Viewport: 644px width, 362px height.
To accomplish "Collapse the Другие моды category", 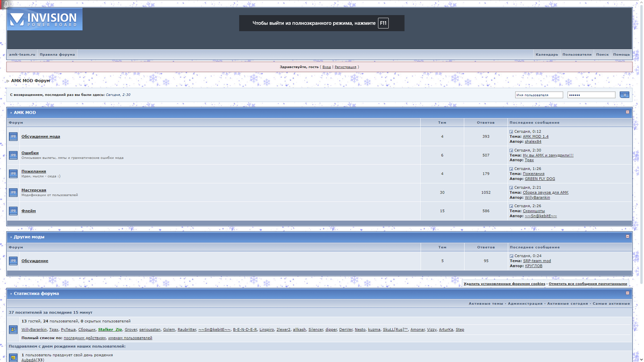I will point(627,236).
